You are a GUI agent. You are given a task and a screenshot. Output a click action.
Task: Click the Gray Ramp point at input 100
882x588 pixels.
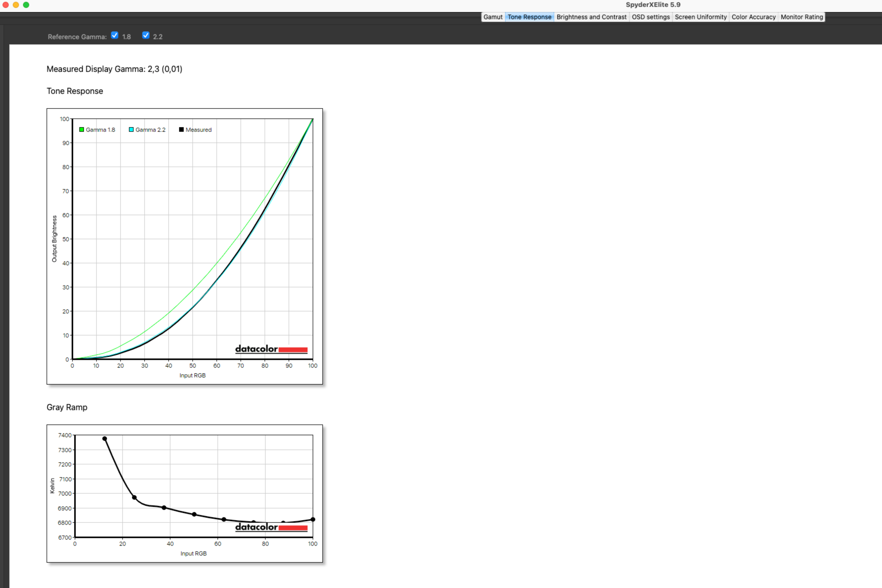(x=313, y=519)
